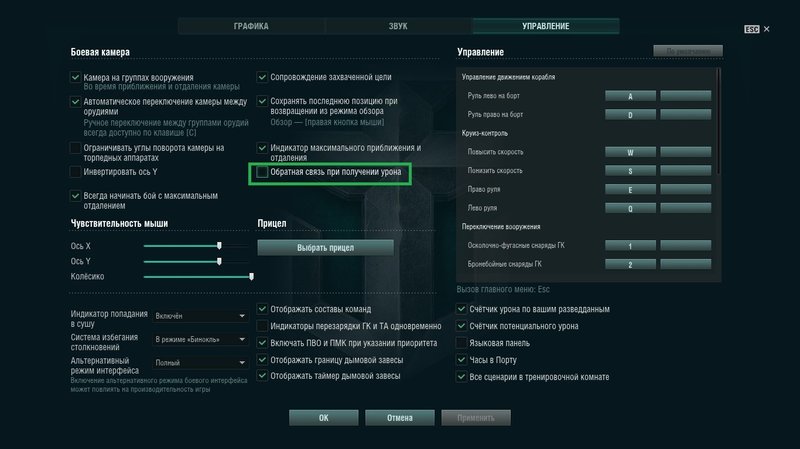Open Индикатор попадания в сушу dropdown

coord(200,316)
